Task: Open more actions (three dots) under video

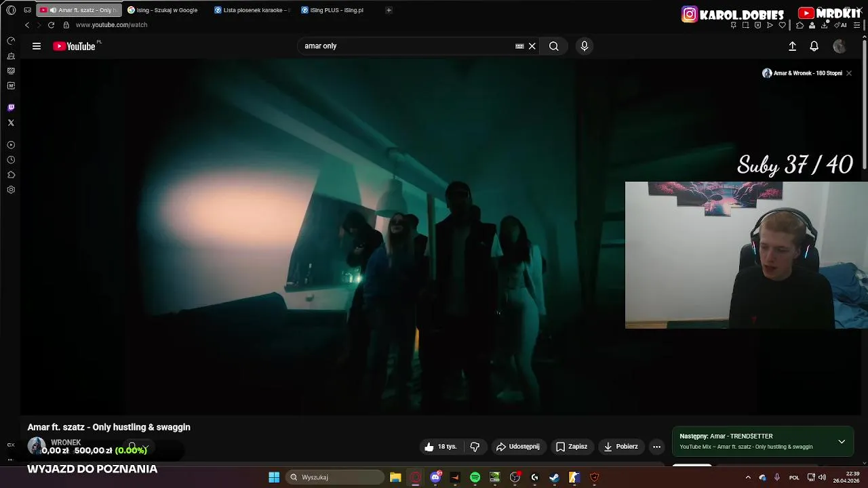Action: pyautogui.click(x=656, y=447)
